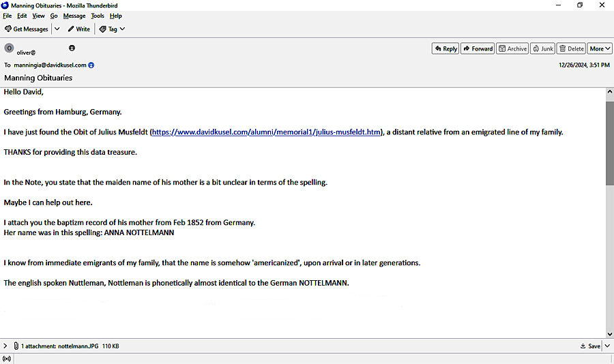The width and height of the screenshot is (614, 364).
Task: Archive the Manning Obituaries message
Action: 512,48
